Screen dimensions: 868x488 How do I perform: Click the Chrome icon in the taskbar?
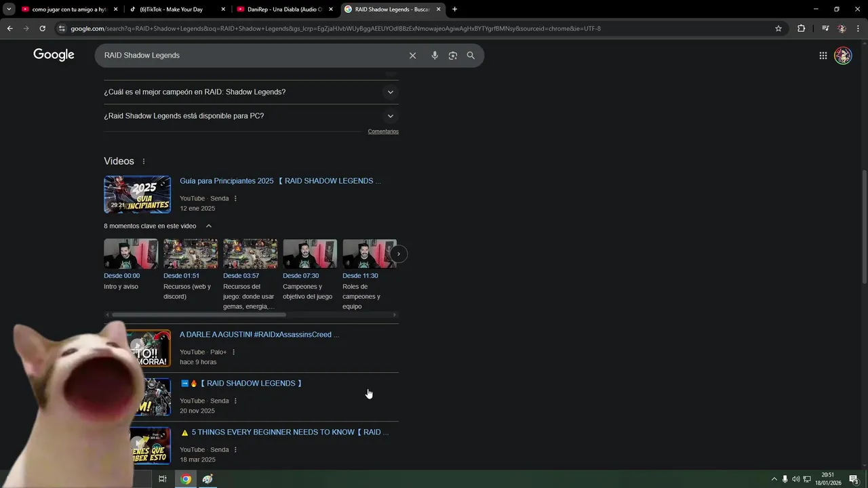coord(186,479)
